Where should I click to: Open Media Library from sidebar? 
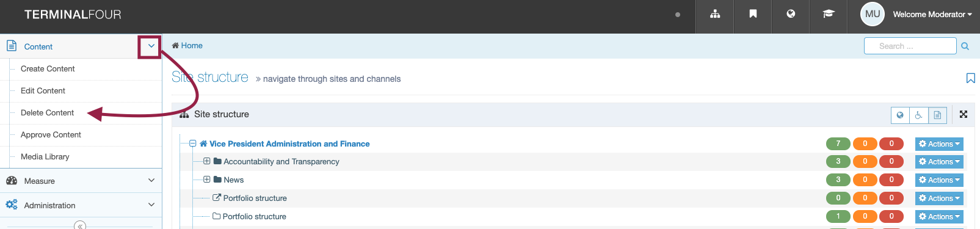tap(45, 157)
